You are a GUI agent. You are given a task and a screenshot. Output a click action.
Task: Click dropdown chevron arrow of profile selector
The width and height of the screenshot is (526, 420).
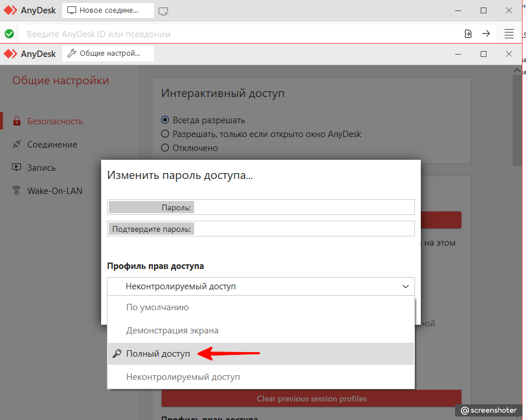pyautogui.click(x=406, y=286)
